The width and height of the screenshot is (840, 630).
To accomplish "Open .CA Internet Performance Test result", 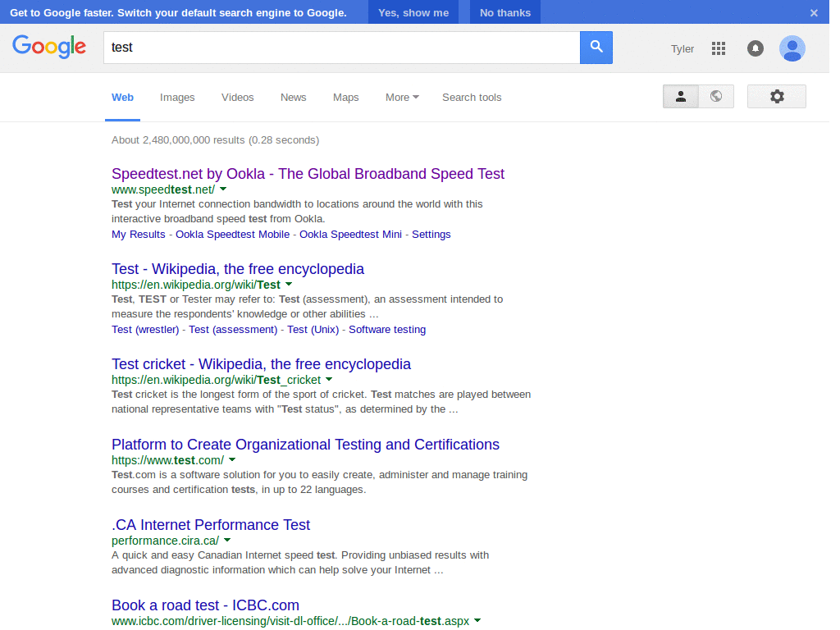I will tap(211, 525).
